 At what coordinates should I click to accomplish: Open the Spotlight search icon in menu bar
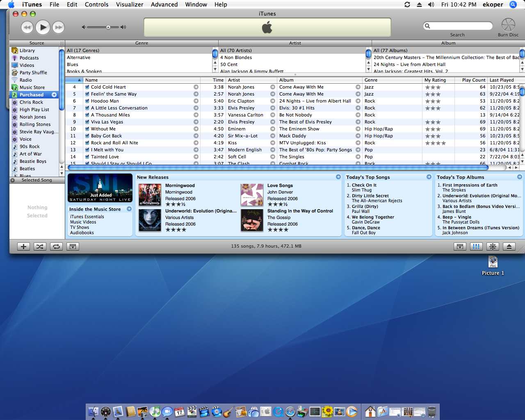[x=513, y=5]
